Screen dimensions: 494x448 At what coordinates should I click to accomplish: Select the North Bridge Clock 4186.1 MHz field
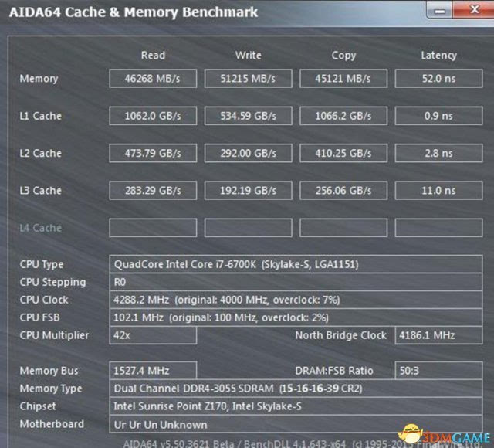click(438, 335)
